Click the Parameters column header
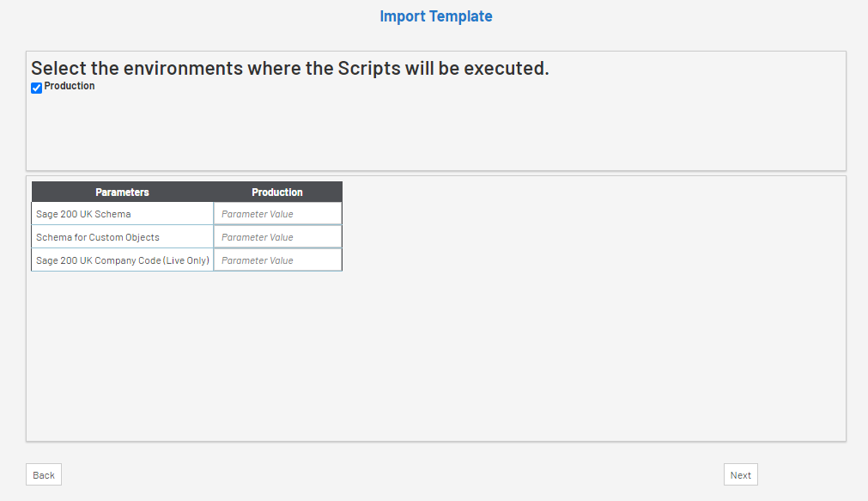The height and width of the screenshot is (501, 868). [122, 192]
